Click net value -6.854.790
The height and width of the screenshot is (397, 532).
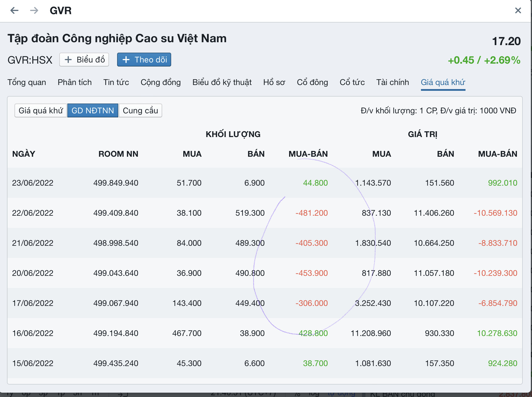[498, 303]
